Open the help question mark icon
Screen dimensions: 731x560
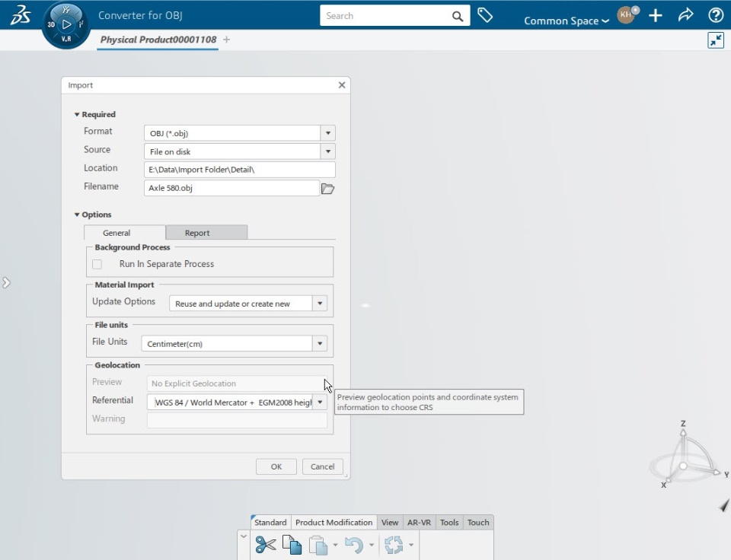tap(716, 15)
